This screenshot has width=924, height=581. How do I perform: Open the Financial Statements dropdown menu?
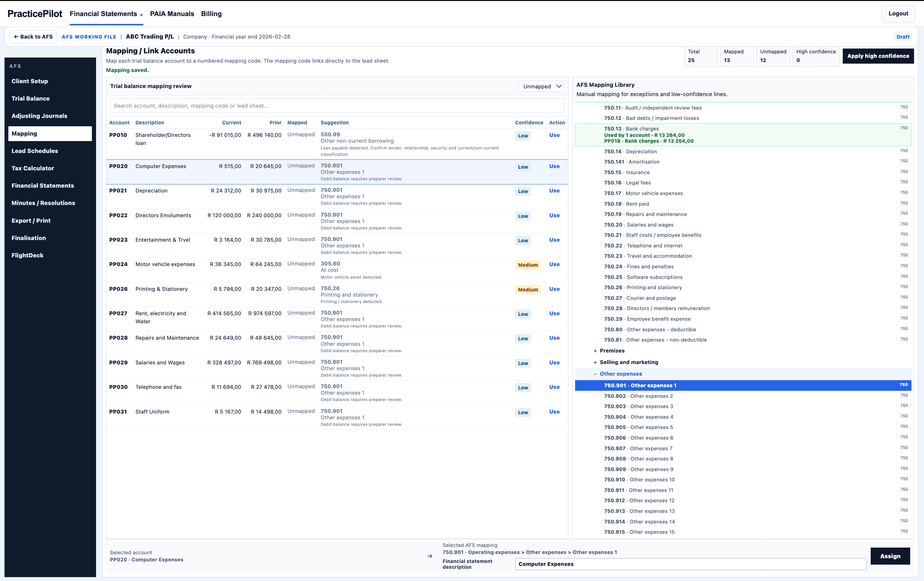(106, 14)
